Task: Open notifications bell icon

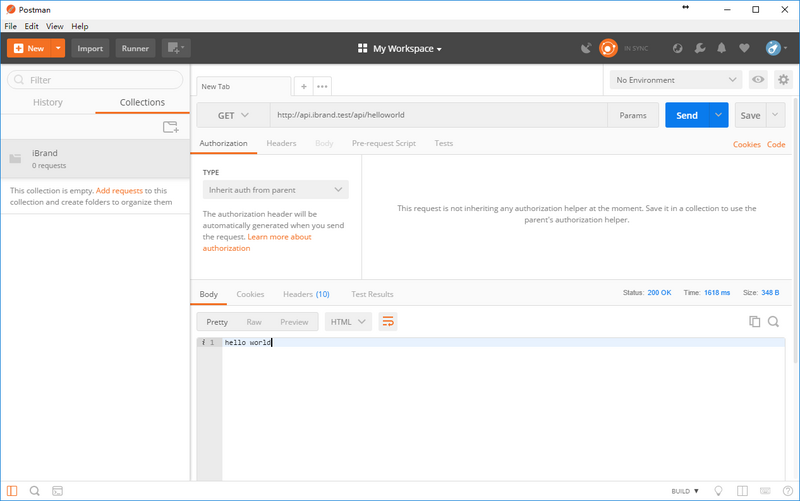Action: [721, 48]
